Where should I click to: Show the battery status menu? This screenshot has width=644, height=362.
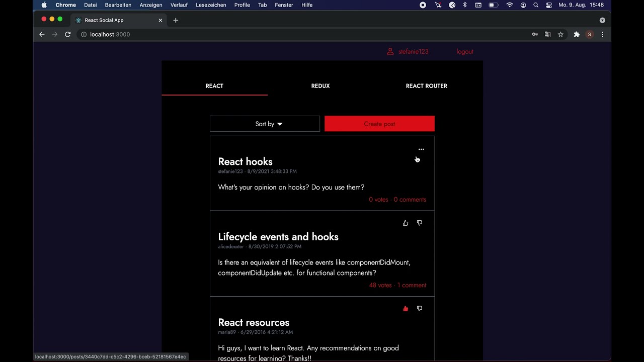point(494,5)
